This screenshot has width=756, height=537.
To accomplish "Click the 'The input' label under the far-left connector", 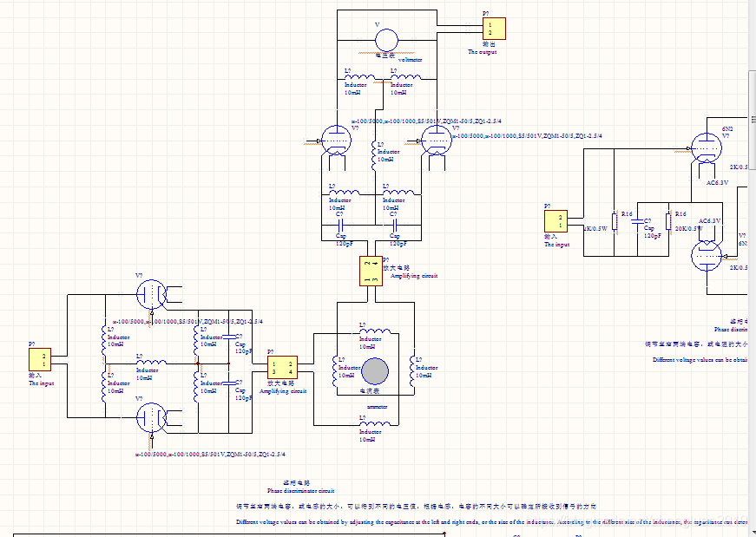I will (x=42, y=383).
